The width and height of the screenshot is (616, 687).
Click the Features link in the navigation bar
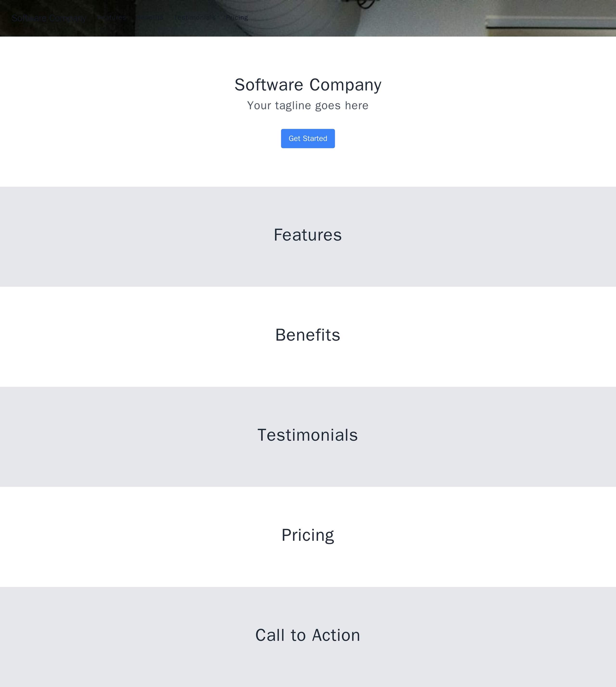(x=112, y=17)
